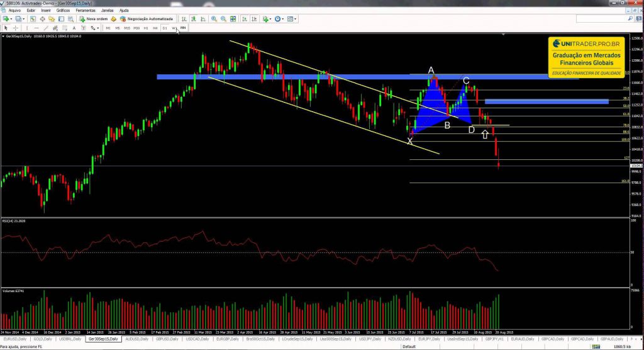Switch to the EURUSD,Daily chart tab
Image resolution: width=644 pixels, height=350 pixels.
pos(15,339)
